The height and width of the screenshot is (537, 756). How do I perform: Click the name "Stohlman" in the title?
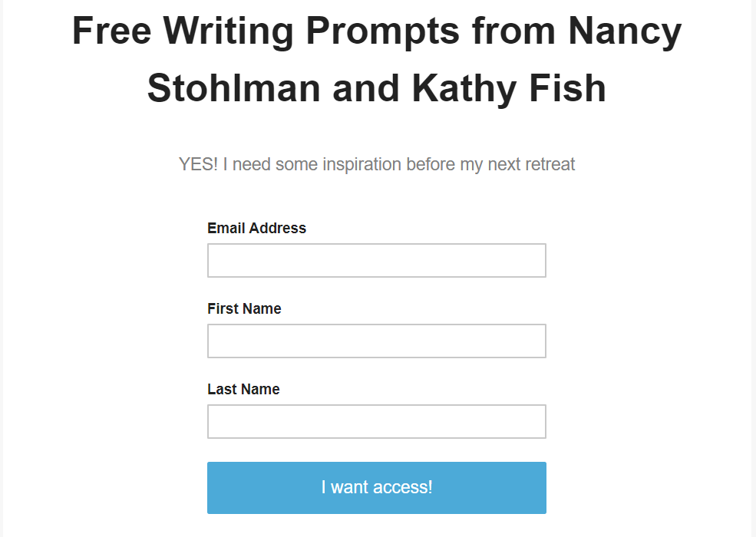click(x=234, y=88)
